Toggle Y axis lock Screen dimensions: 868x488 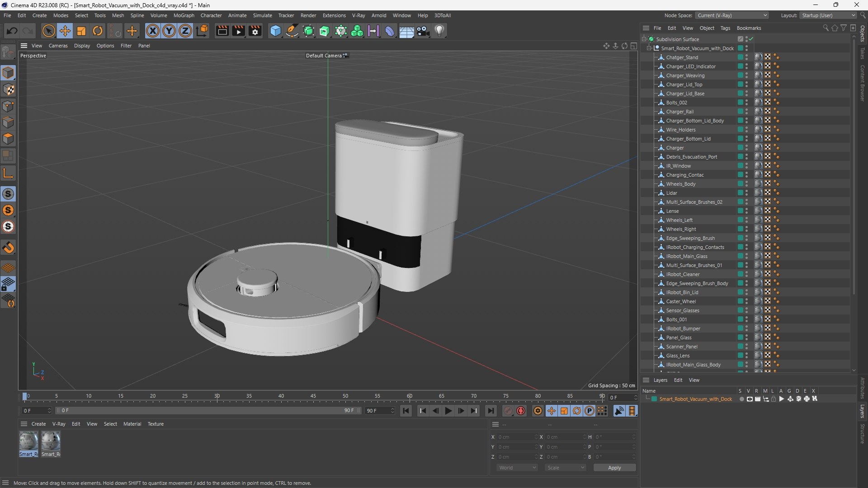coord(169,31)
